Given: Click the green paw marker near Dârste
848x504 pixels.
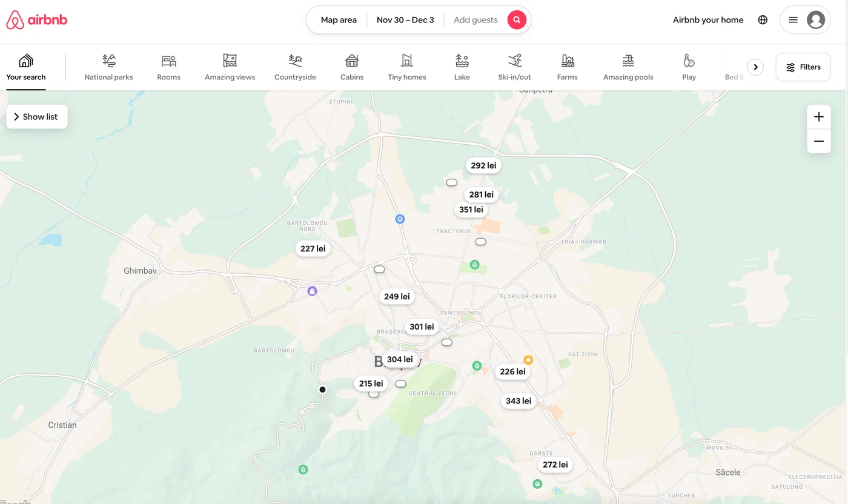Looking at the screenshot, I should 537,483.
